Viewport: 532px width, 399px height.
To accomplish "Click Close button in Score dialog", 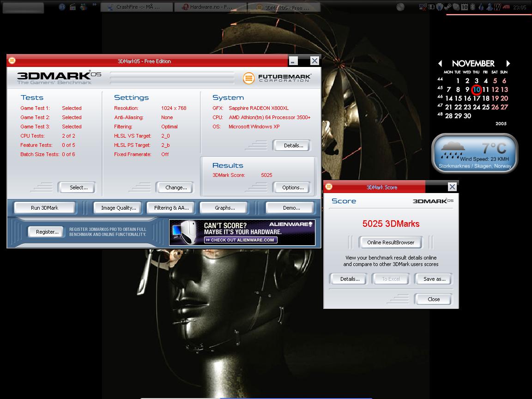I will tap(433, 299).
